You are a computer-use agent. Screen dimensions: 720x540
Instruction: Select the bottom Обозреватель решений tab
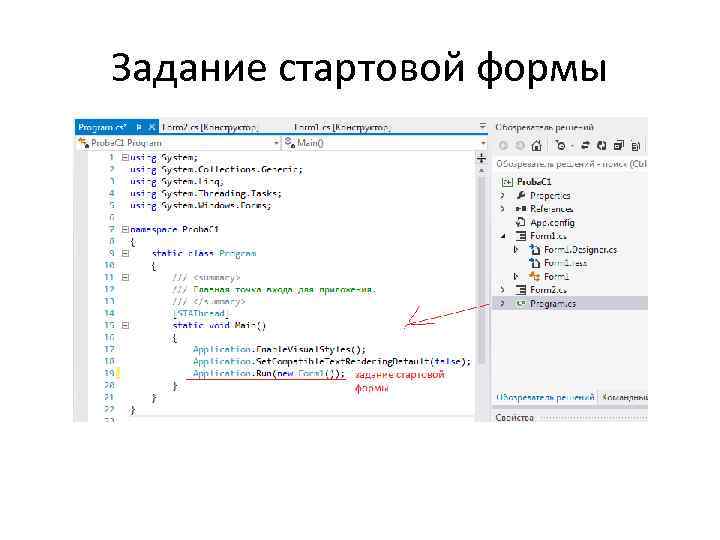[x=545, y=397]
